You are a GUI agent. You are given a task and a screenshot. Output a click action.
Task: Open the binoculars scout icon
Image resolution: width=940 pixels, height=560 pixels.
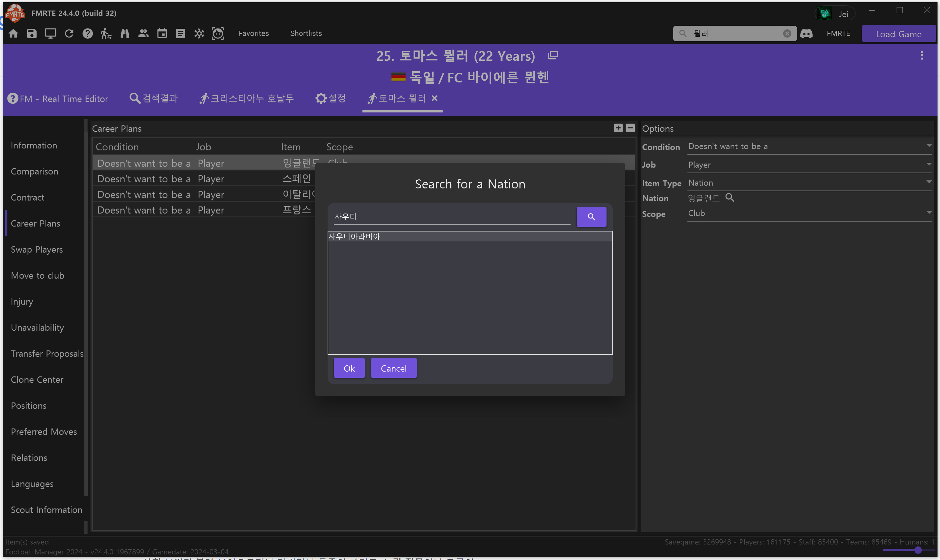click(x=125, y=33)
